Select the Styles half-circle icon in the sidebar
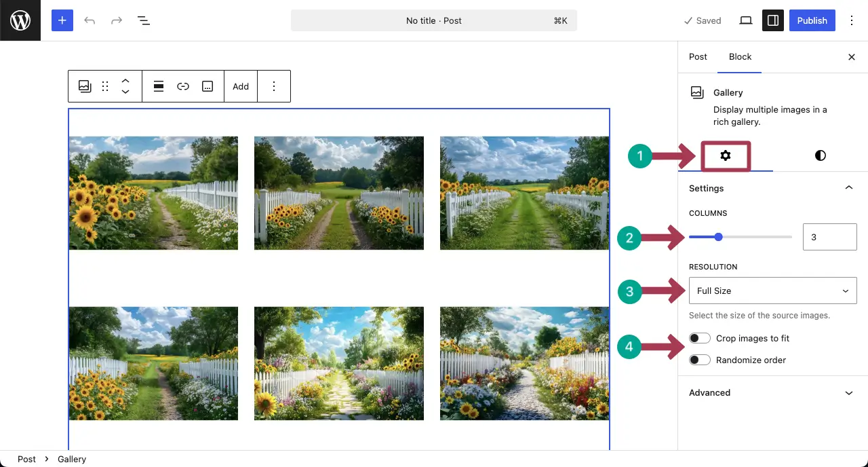Image resolution: width=868 pixels, height=467 pixels. pos(820,155)
